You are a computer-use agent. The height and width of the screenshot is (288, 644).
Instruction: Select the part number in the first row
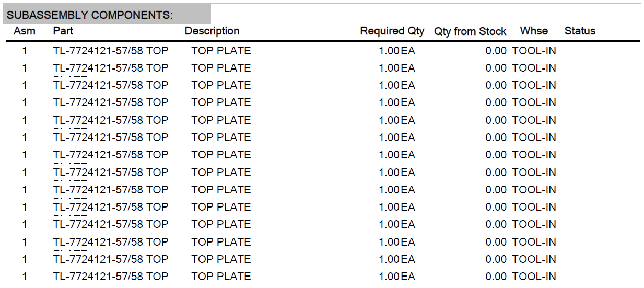coord(111,51)
